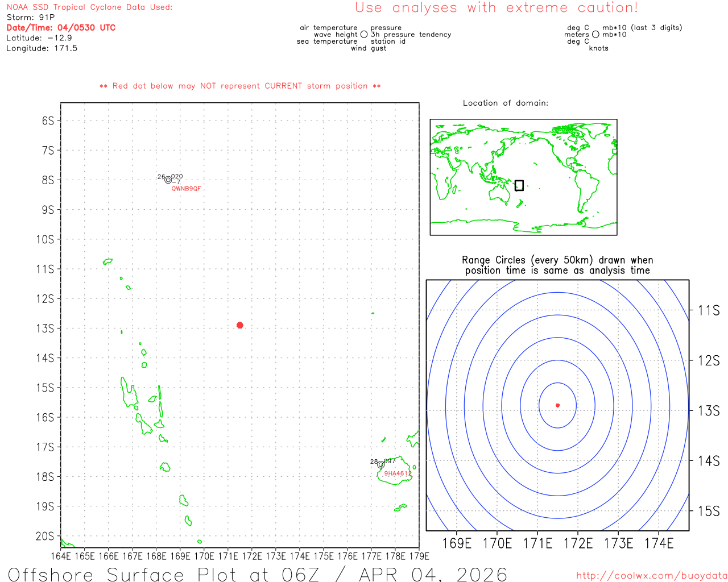The image size is (728, 582).
Task: Click the 13S label on range circles plot
Action: click(x=709, y=411)
